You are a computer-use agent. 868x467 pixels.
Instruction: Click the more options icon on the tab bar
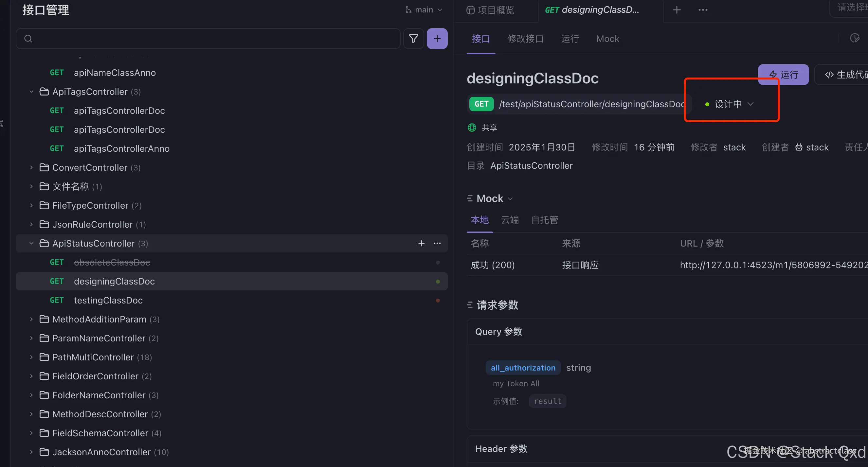[703, 9]
